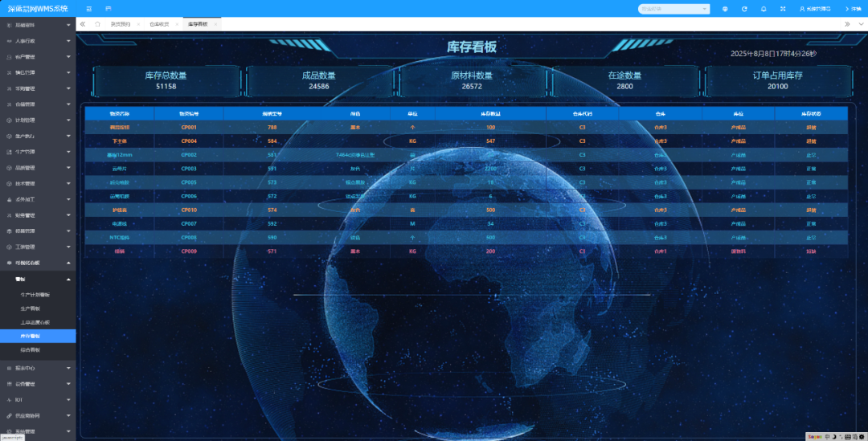
Task: Click table cell CP001
Action: (x=189, y=127)
